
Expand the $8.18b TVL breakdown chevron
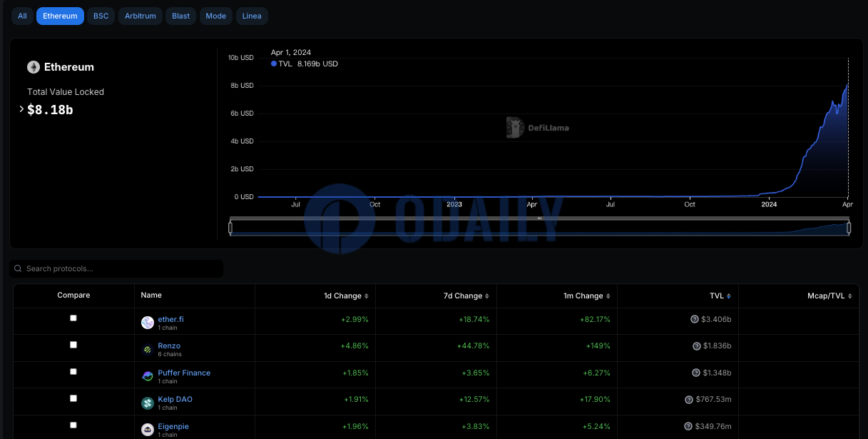tap(21, 109)
